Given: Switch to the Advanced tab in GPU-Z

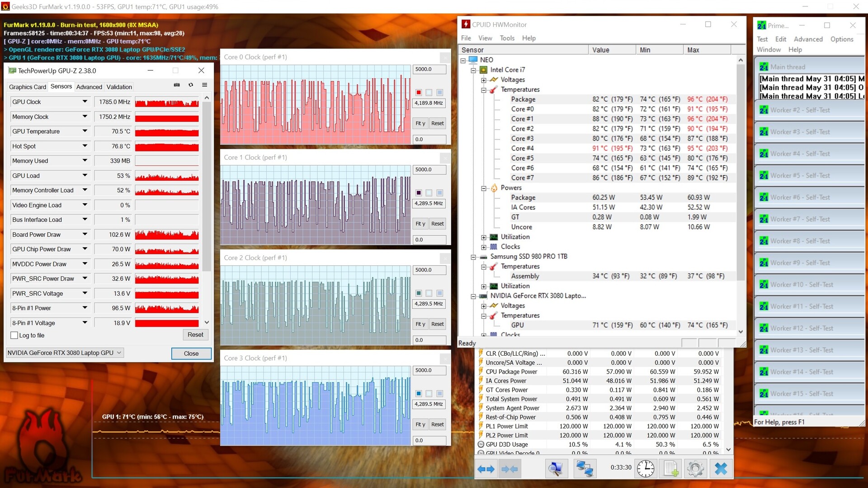Looking at the screenshot, I should click(x=89, y=87).
